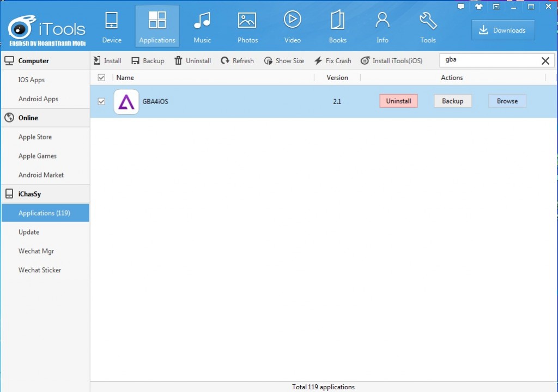Click the Actions column header
The width and height of the screenshot is (558, 392).
tap(452, 77)
